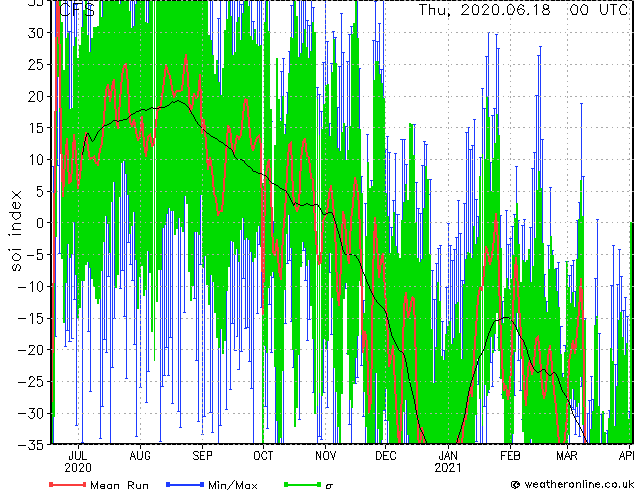Click the y-axis value 5
Image resolution: width=634 pixels, height=490 pixels.
(39, 191)
